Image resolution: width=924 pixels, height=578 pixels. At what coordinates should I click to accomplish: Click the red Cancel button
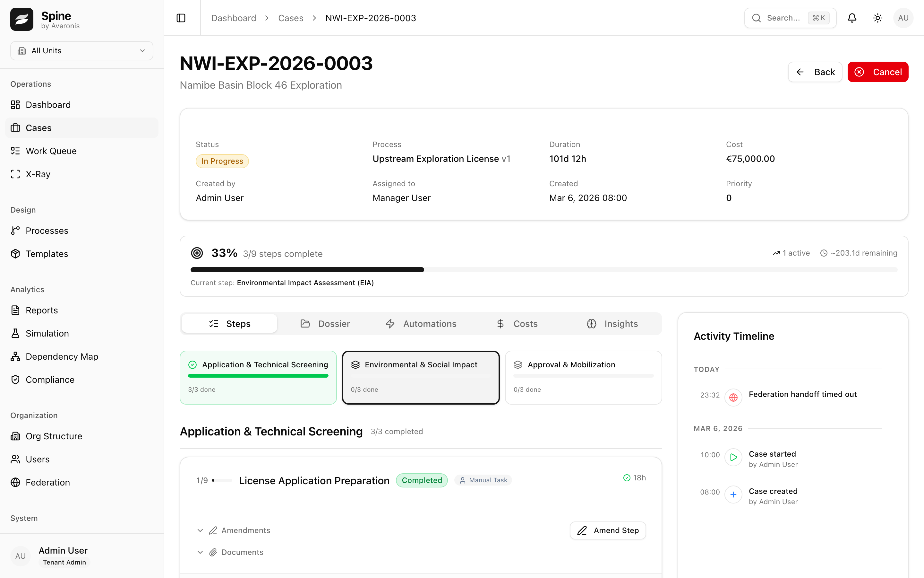(x=878, y=72)
